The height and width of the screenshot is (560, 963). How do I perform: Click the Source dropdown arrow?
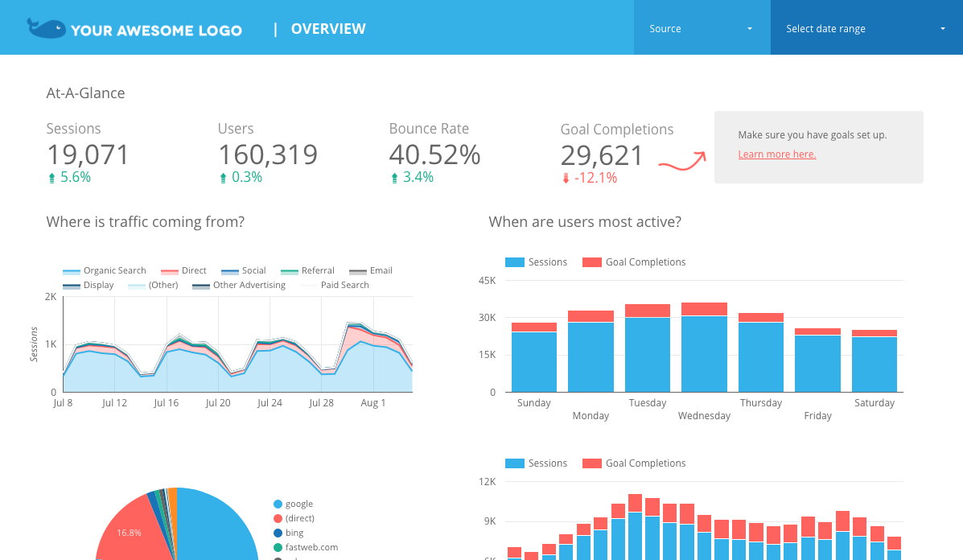click(x=750, y=29)
